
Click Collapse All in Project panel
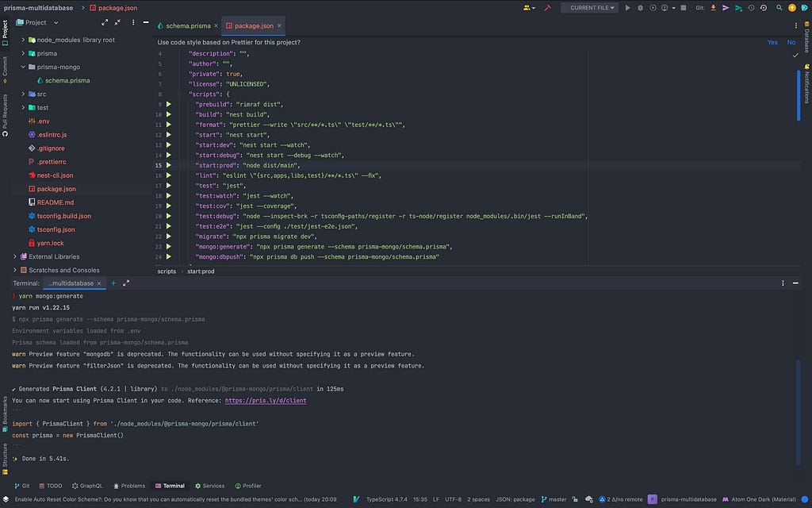pyautogui.click(x=117, y=22)
